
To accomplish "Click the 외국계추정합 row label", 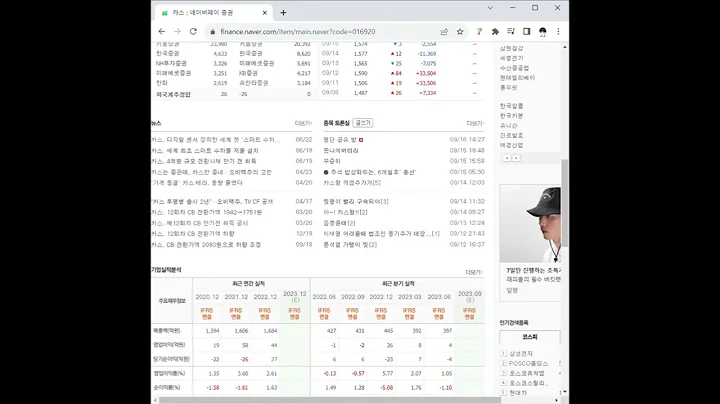I will pyautogui.click(x=173, y=95).
